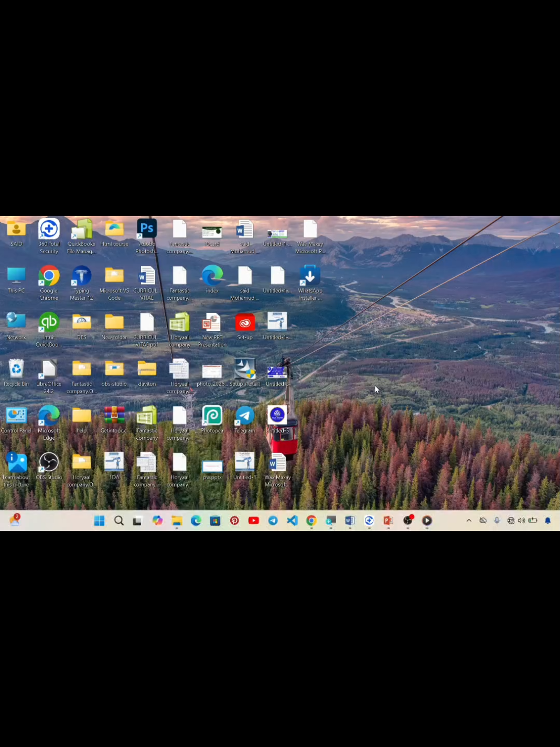Select the New PPT Presentation desktop file

coord(212,330)
